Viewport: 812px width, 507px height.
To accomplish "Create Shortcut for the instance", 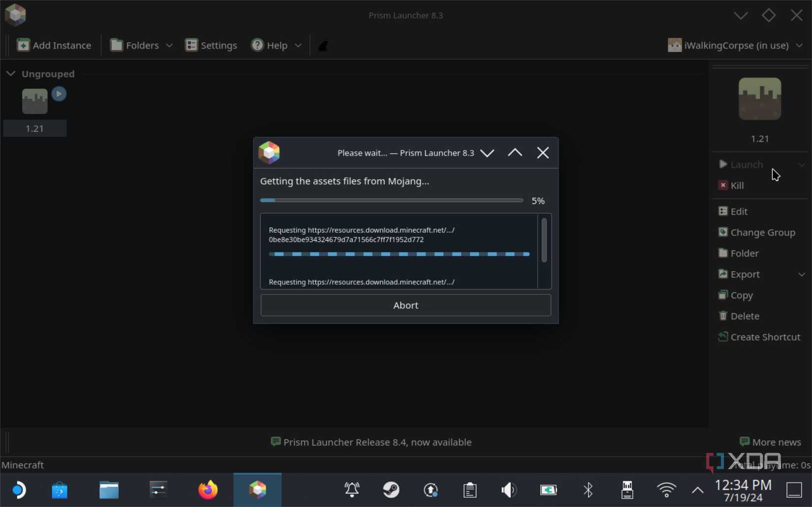I will coord(759,337).
